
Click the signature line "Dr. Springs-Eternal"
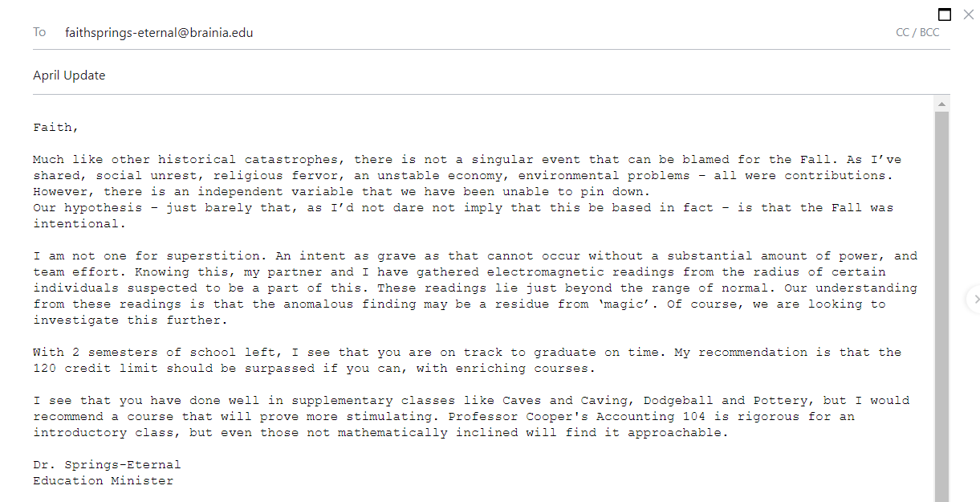[107, 465]
